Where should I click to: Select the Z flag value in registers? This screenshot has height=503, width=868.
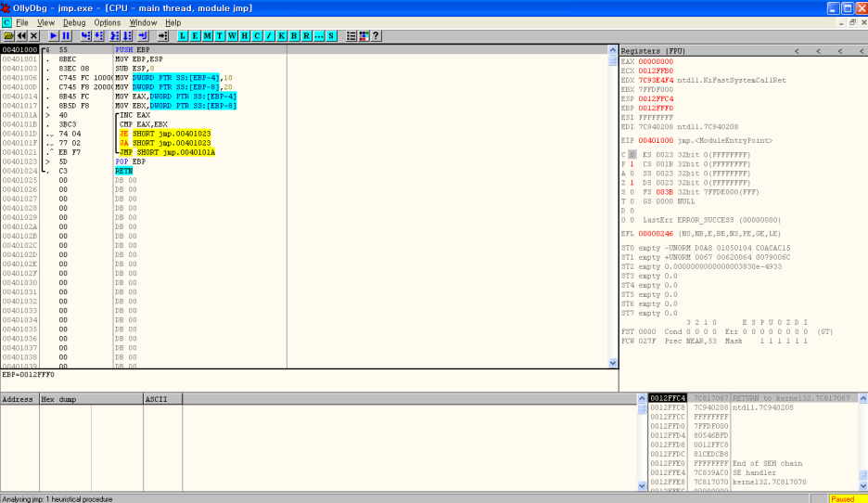[632, 183]
